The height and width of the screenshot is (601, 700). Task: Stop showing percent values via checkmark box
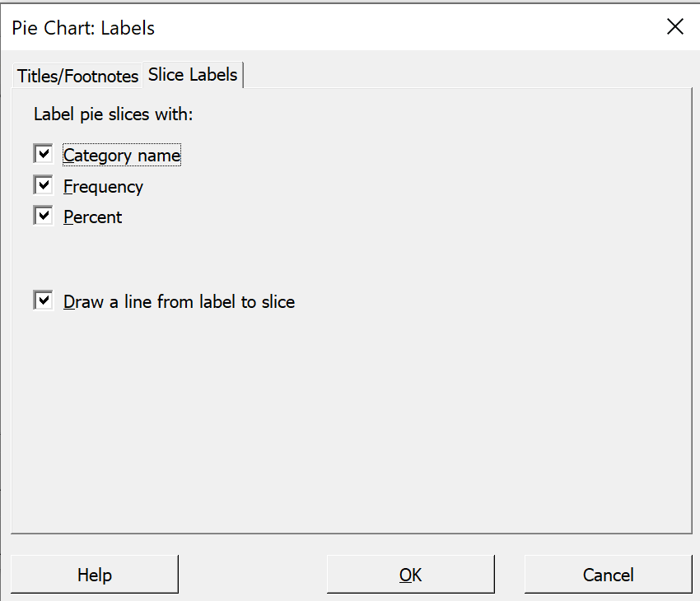[44, 216]
